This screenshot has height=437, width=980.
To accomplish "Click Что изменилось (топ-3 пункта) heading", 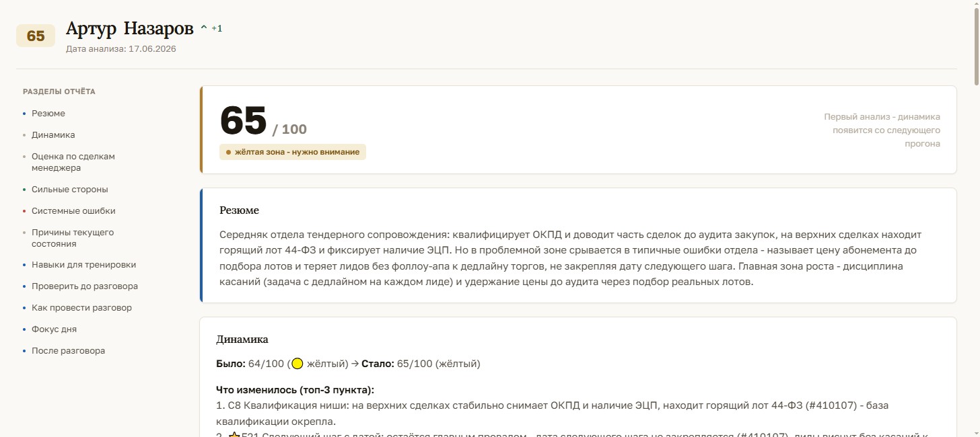I will [295, 390].
